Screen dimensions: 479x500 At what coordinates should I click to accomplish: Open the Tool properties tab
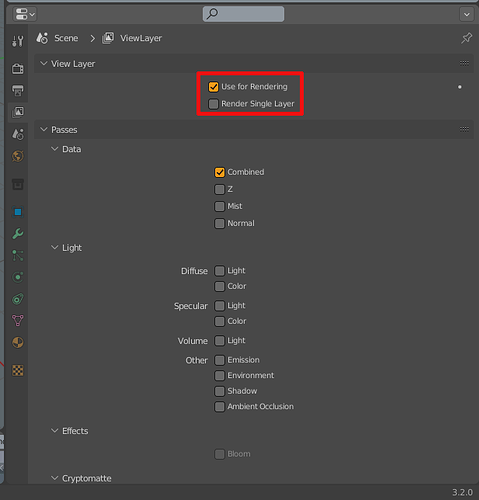(x=18, y=41)
